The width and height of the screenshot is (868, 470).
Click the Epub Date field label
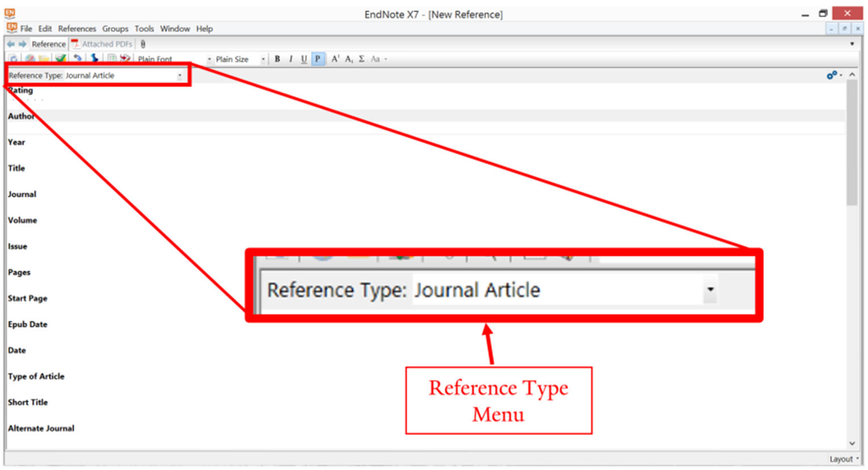tap(28, 325)
